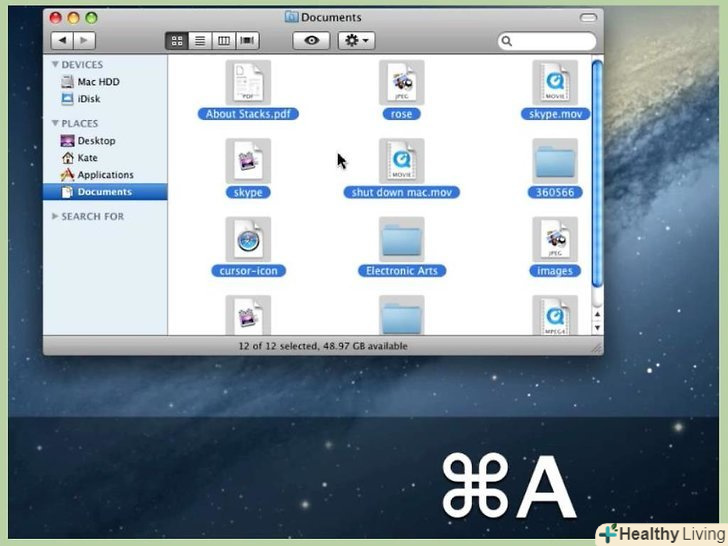Click the Back navigation arrow
The image size is (728, 546).
62,41
